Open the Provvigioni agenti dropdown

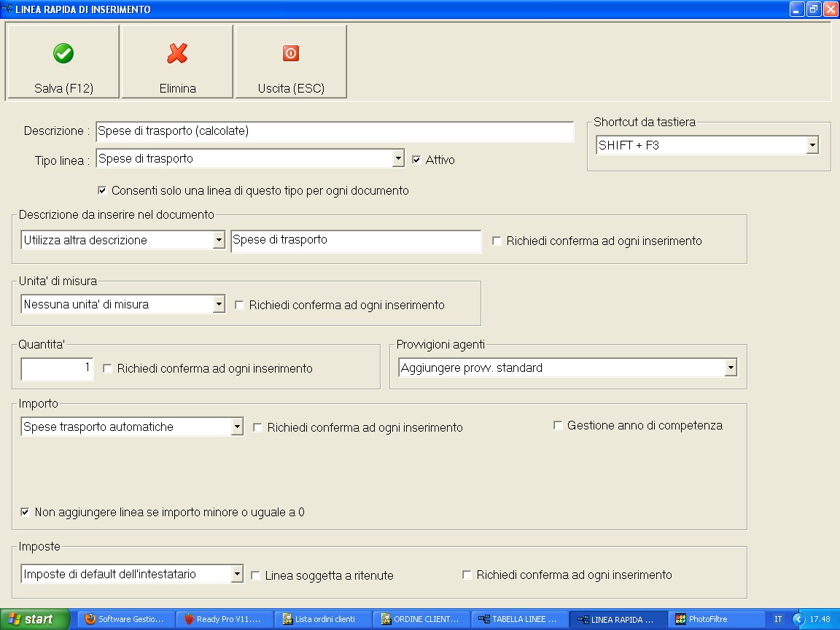tap(731, 367)
